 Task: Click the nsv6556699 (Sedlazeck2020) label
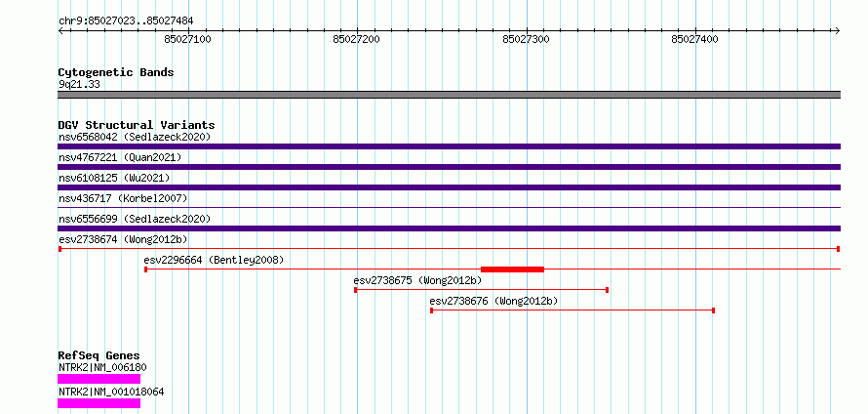pos(135,219)
